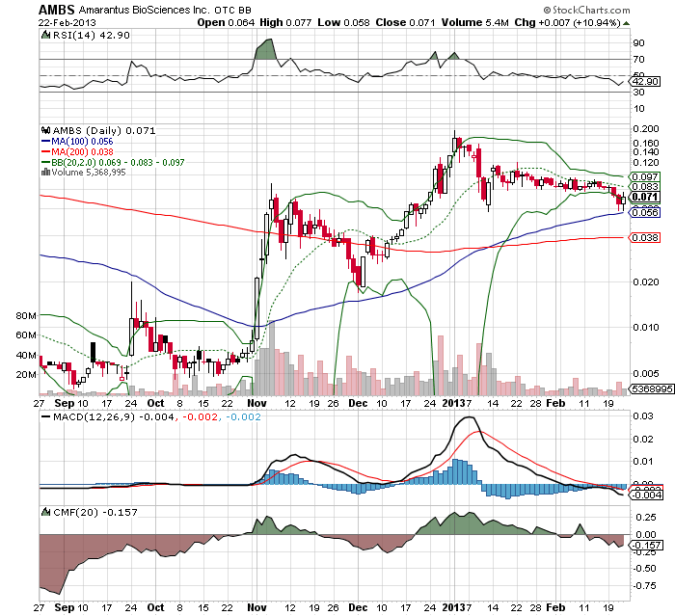
Task: Click Oct on the bottom CMF date axis
Action: click(156, 607)
